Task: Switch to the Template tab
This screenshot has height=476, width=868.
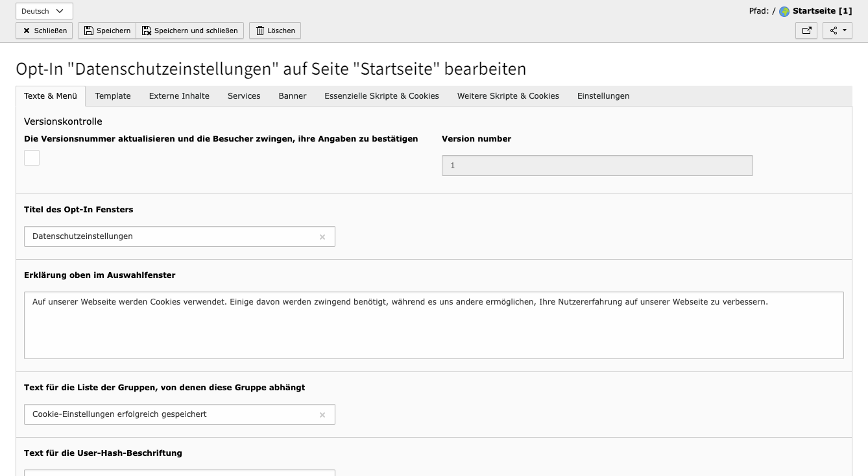Action: click(x=112, y=95)
